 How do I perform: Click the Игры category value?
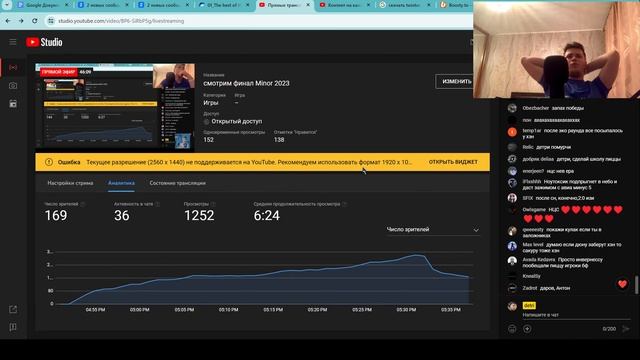(x=211, y=103)
